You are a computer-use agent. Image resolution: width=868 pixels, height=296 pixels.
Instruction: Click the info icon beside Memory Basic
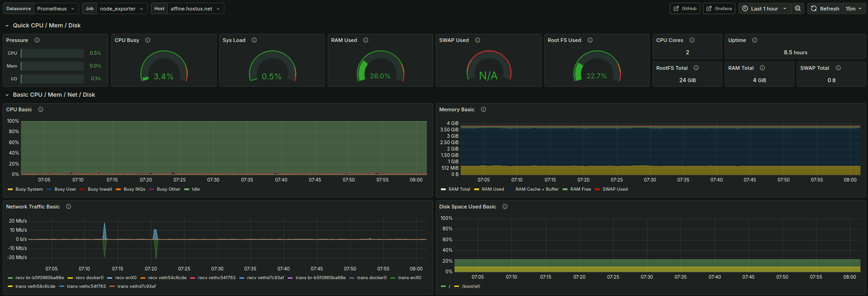point(483,109)
